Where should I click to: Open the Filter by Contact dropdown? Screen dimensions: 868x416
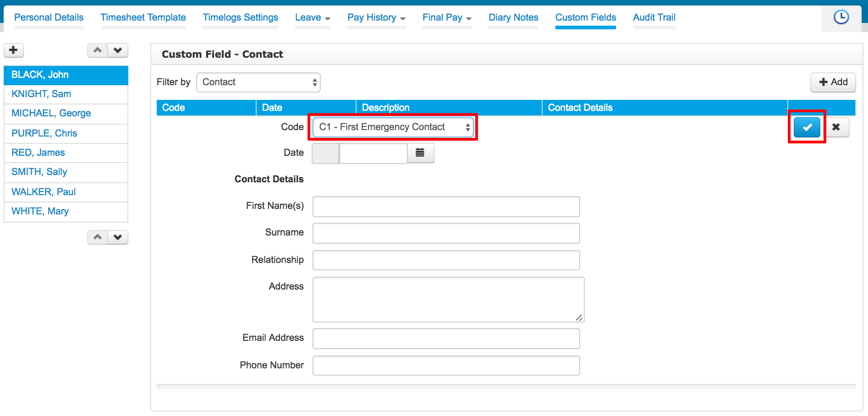[258, 82]
